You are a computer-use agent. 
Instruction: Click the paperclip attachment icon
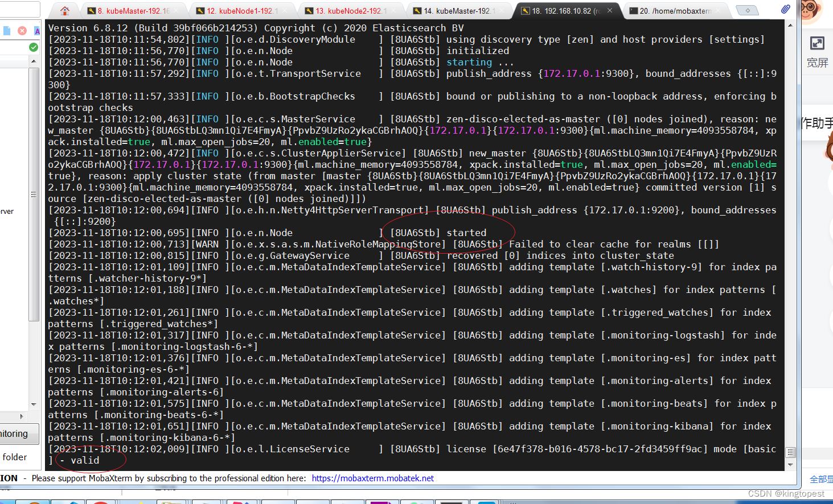[x=786, y=9]
